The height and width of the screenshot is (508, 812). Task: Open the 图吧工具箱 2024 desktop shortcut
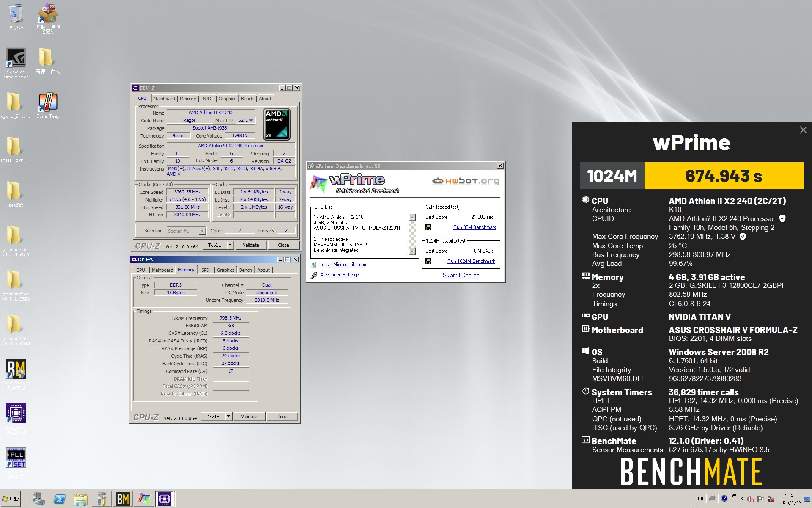click(48, 19)
